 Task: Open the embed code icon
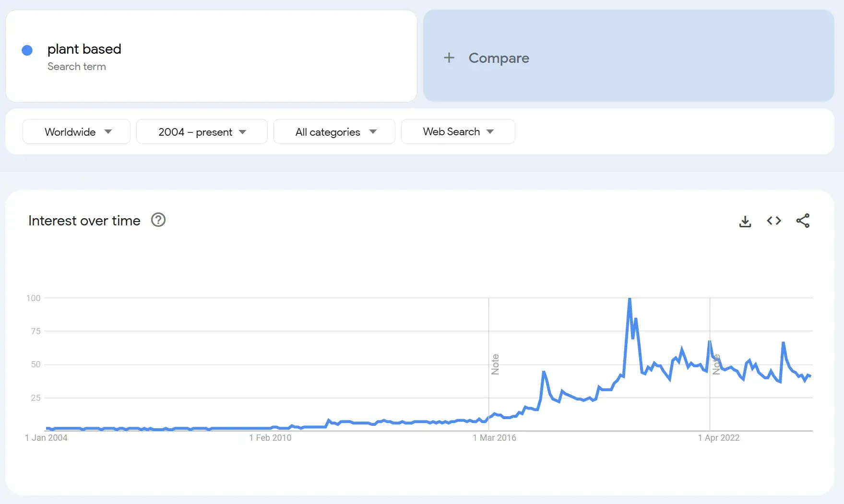tap(774, 221)
